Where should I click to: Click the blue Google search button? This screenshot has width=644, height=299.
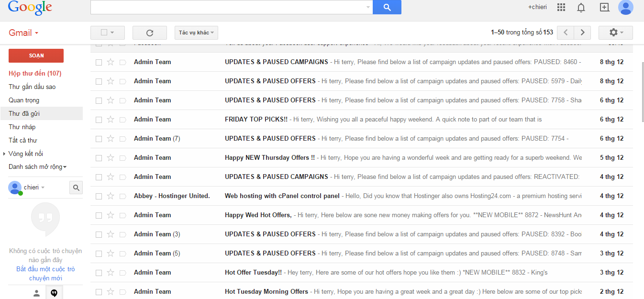(x=387, y=7)
